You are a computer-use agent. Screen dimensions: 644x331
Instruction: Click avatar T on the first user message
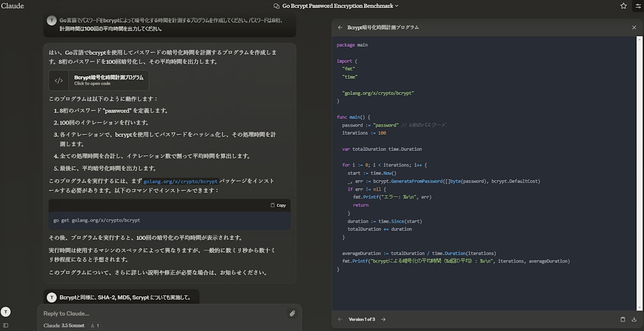click(x=52, y=20)
